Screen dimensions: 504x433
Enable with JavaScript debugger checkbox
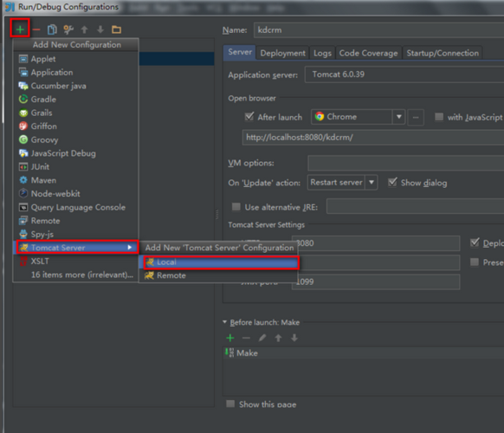pos(439,116)
